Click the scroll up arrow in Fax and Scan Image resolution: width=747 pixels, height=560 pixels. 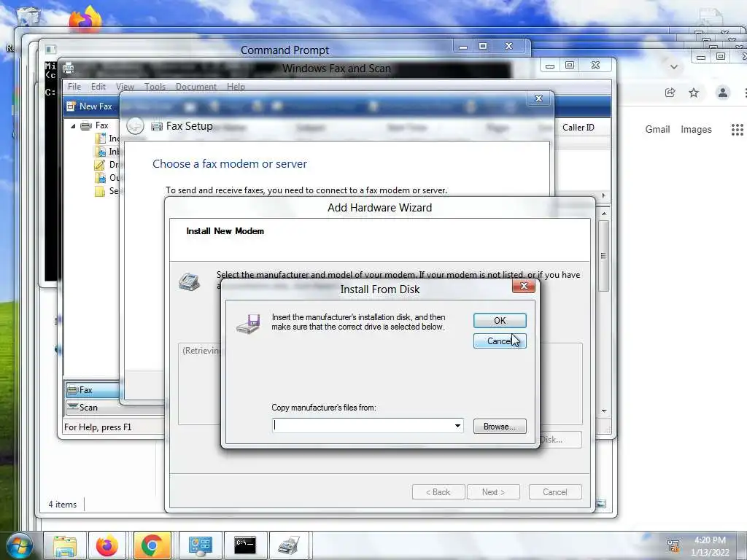point(603,214)
